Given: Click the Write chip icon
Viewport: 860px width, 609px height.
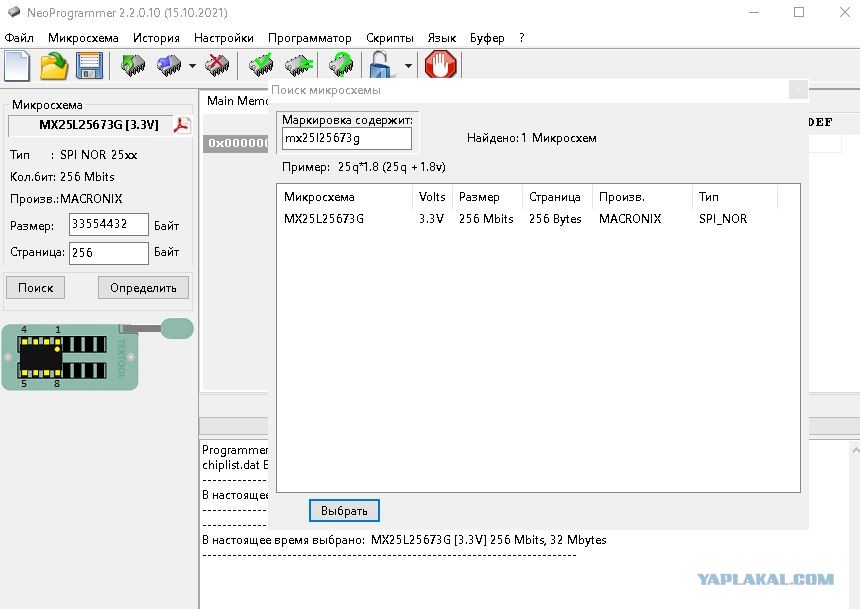Looking at the screenshot, I should (x=169, y=65).
